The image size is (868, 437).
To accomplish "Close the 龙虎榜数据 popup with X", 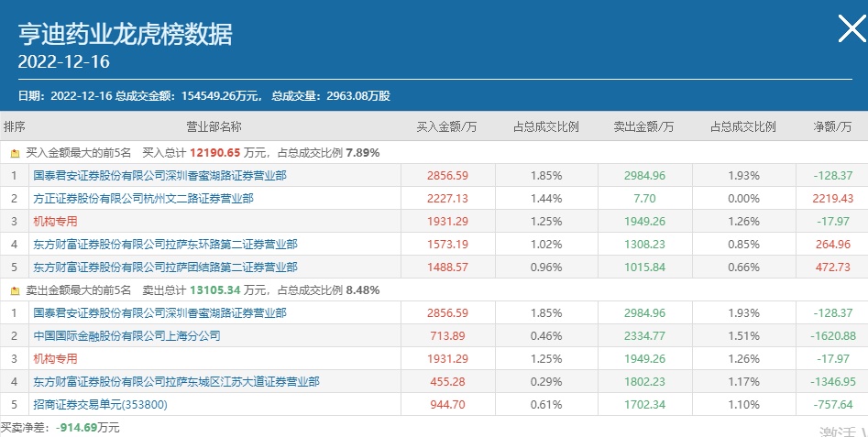I will (852, 30).
